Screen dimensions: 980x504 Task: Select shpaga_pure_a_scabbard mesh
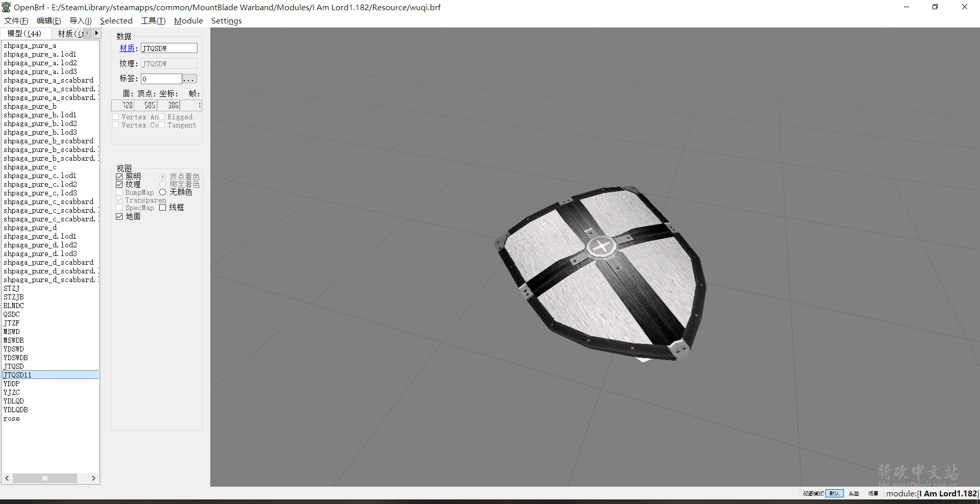click(48, 80)
